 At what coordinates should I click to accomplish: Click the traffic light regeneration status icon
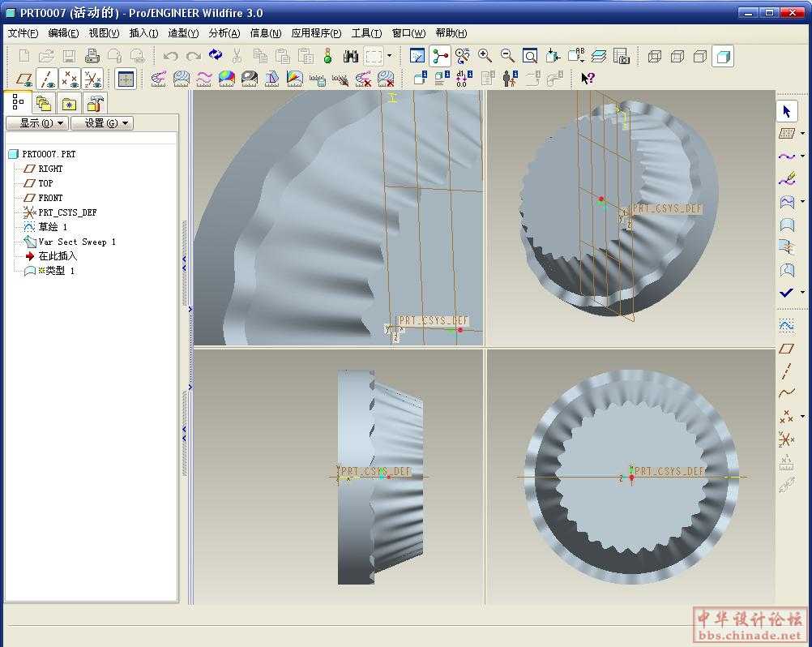(327, 56)
